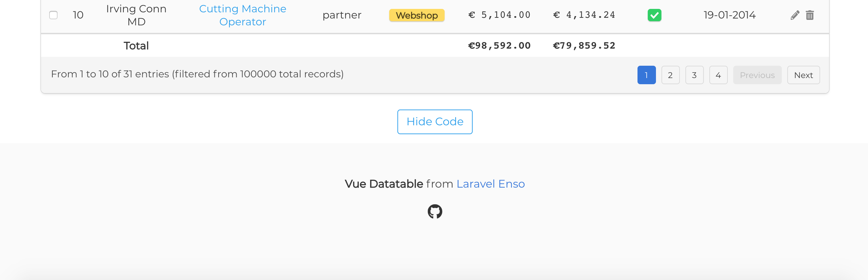Click the partner text in the row
Image resolution: width=868 pixels, height=280 pixels.
(x=342, y=15)
